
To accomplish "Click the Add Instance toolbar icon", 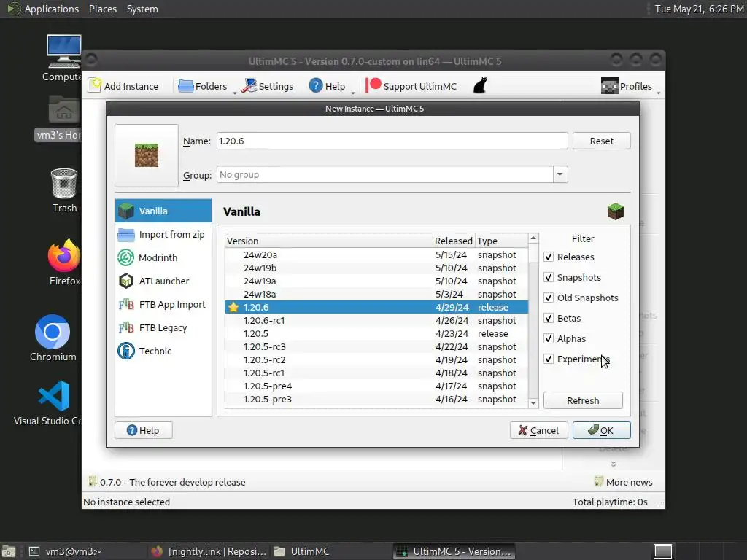I will click(95, 86).
